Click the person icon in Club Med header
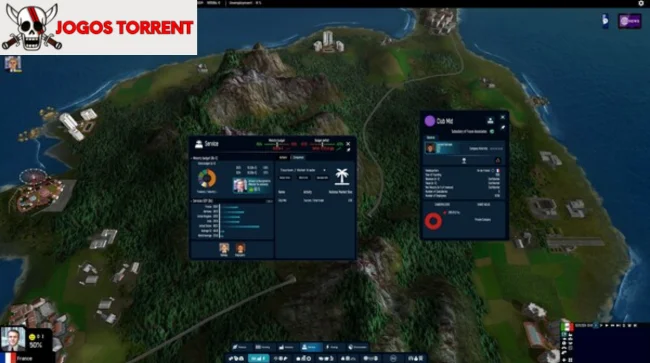 [x=490, y=121]
